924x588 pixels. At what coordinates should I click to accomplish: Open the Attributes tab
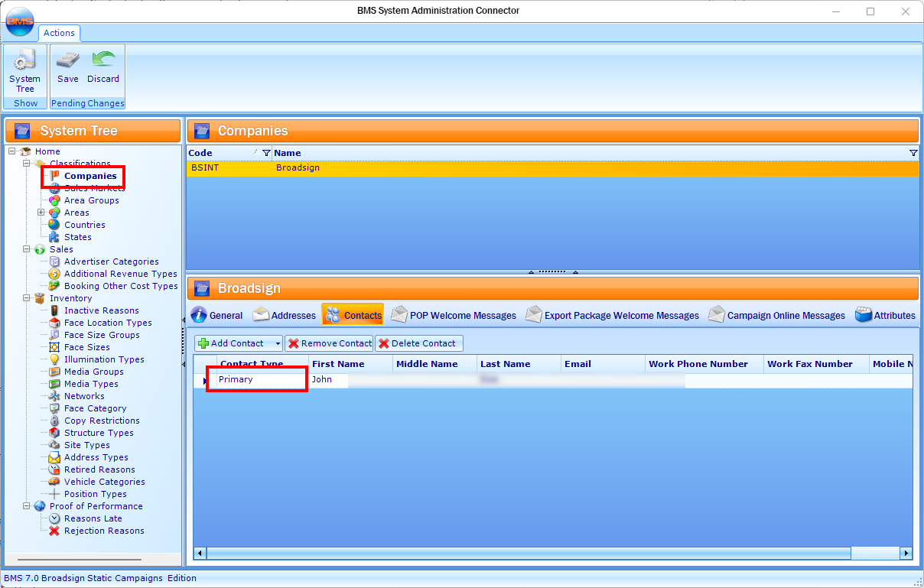click(885, 315)
